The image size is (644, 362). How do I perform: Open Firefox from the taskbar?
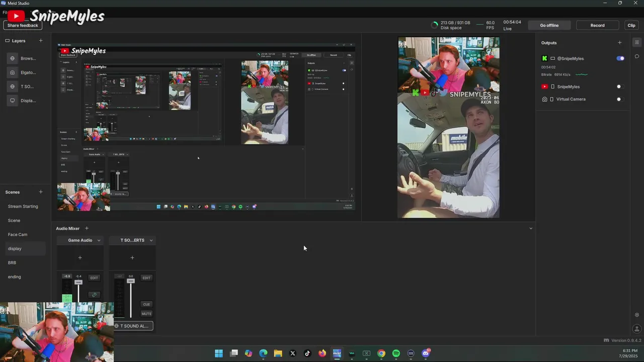(322, 353)
